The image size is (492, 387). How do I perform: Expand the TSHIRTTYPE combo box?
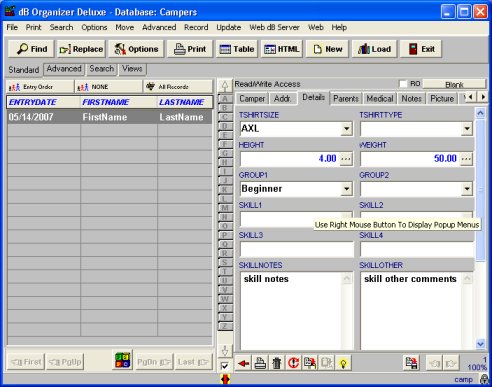[467, 128]
